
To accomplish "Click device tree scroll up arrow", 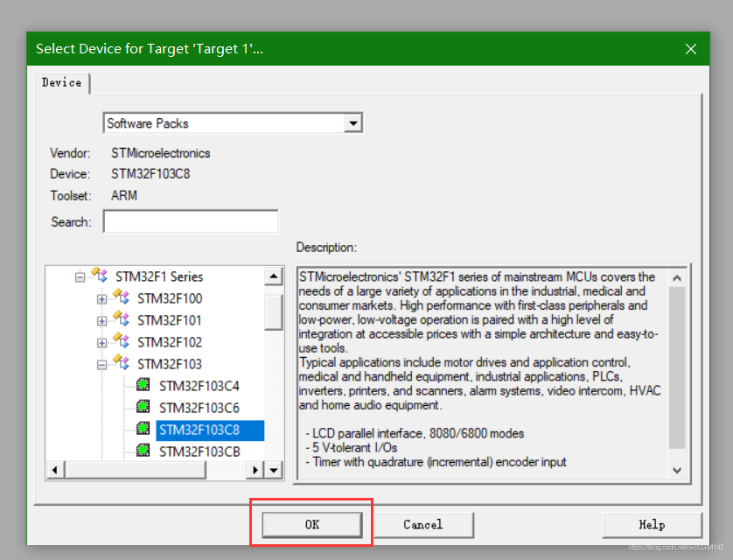I will click(x=274, y=276).
